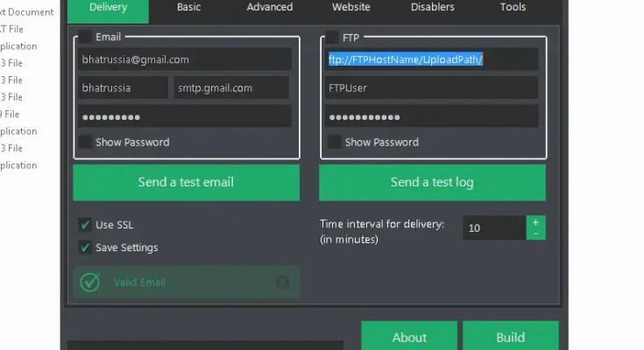Click the green checkmark Valid Email icon

(x=90, y=282)
